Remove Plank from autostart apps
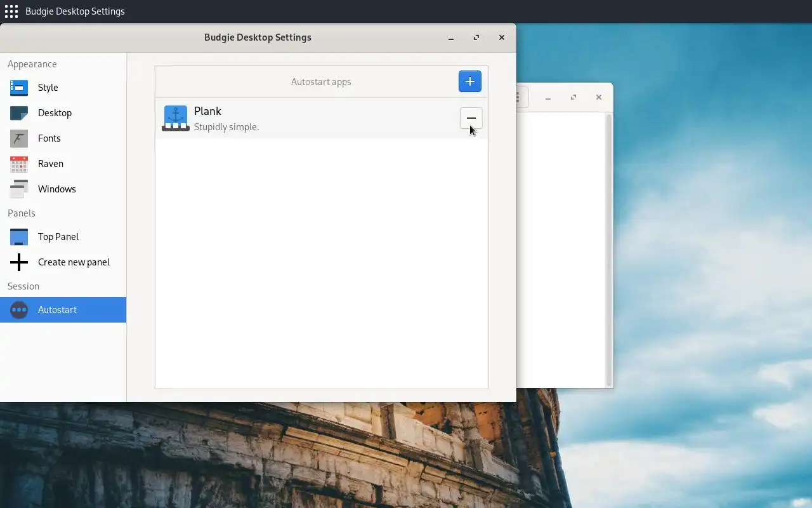 [x=471, y=118]
